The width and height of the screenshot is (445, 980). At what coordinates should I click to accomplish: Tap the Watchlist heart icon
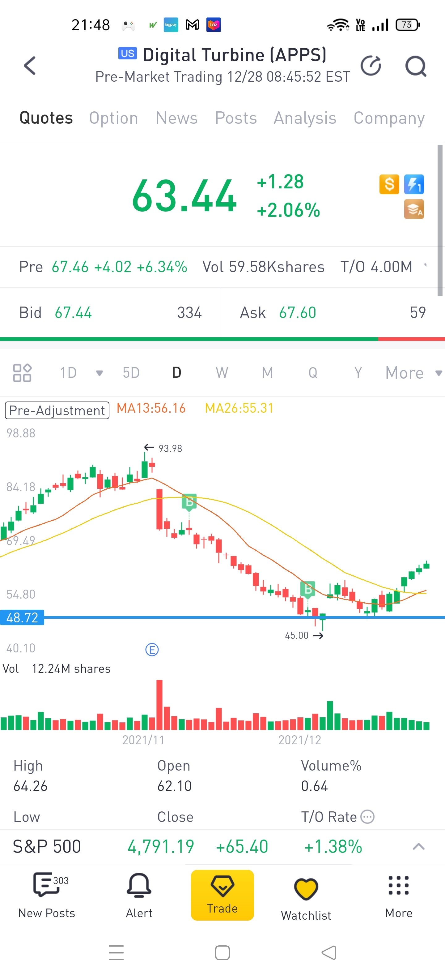coord(306,889)
